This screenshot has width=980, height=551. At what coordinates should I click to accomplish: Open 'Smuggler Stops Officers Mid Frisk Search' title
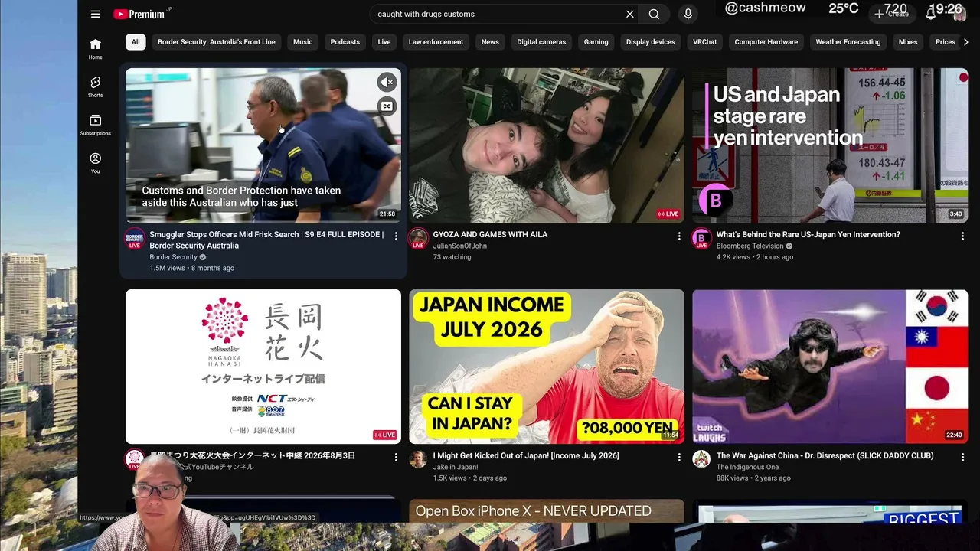[266, 240]
